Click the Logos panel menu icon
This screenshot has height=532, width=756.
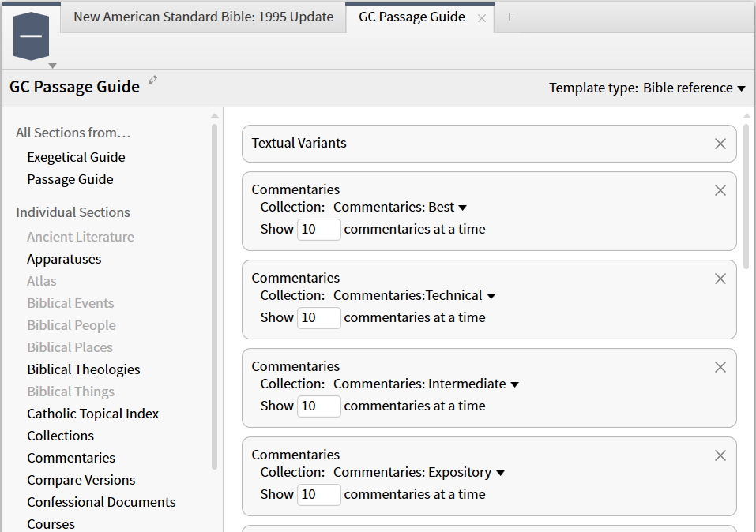32,37
